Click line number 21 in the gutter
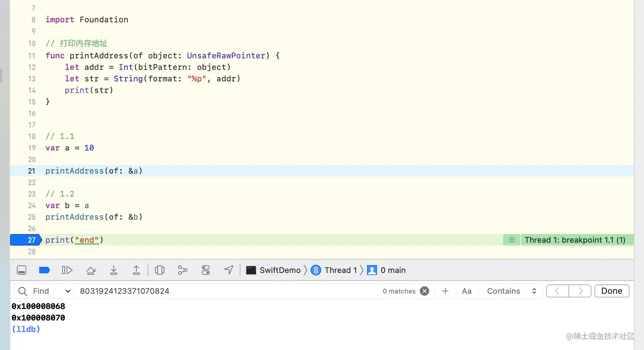 [32, 171]
